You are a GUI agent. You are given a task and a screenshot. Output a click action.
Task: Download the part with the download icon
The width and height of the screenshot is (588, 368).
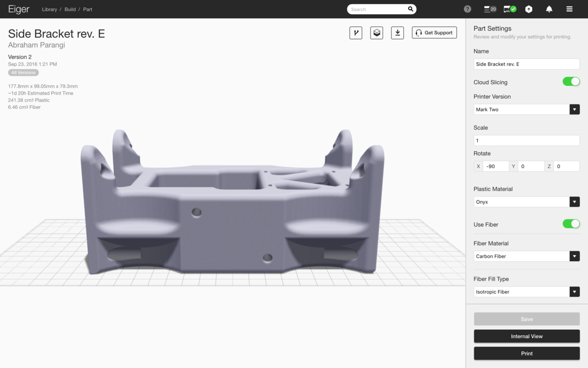397,33
